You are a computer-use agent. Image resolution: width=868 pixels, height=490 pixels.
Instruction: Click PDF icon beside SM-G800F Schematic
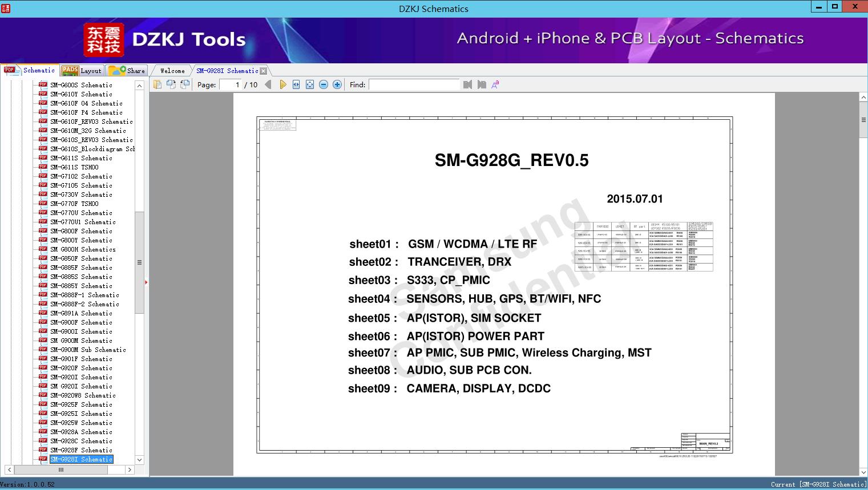point(43,231)
